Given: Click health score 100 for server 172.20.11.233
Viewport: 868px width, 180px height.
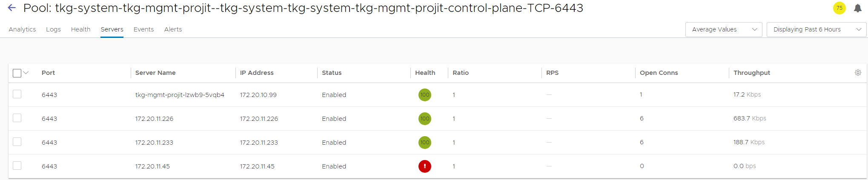Looking at the screenshot, I should 424,143.
